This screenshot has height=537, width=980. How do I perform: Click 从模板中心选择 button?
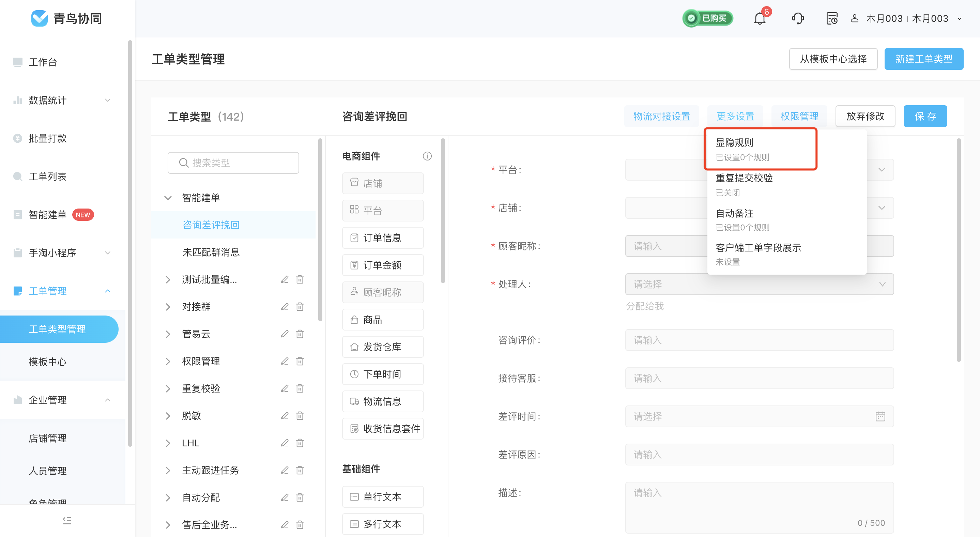(x=833, y=59)
